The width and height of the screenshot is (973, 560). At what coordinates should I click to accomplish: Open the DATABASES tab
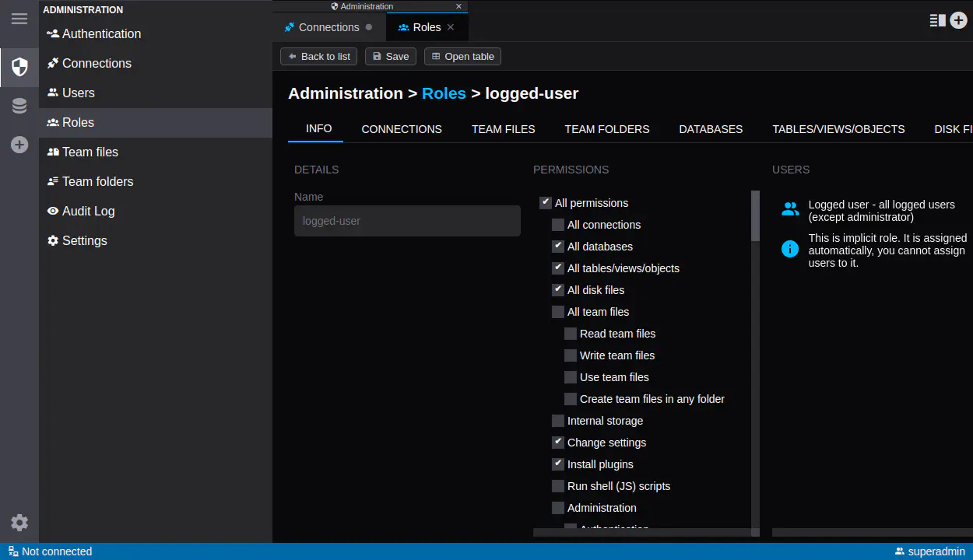coord(711,129)
